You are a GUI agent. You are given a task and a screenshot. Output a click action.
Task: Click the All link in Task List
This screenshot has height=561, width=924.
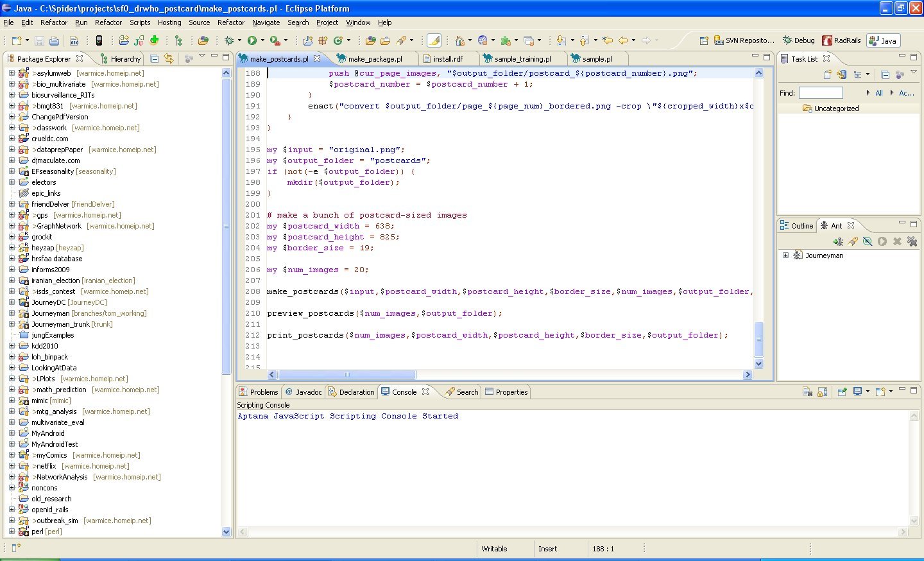click(879, 93)
